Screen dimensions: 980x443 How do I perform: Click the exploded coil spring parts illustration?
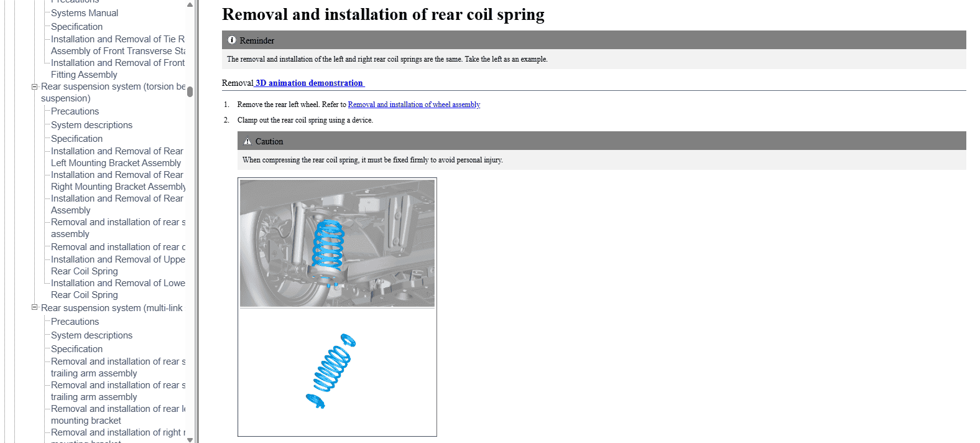(333, 371)
